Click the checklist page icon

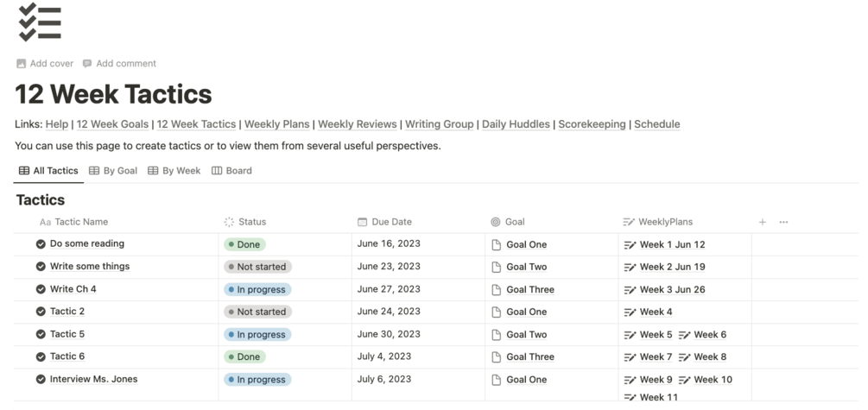[x=40, y=22]
